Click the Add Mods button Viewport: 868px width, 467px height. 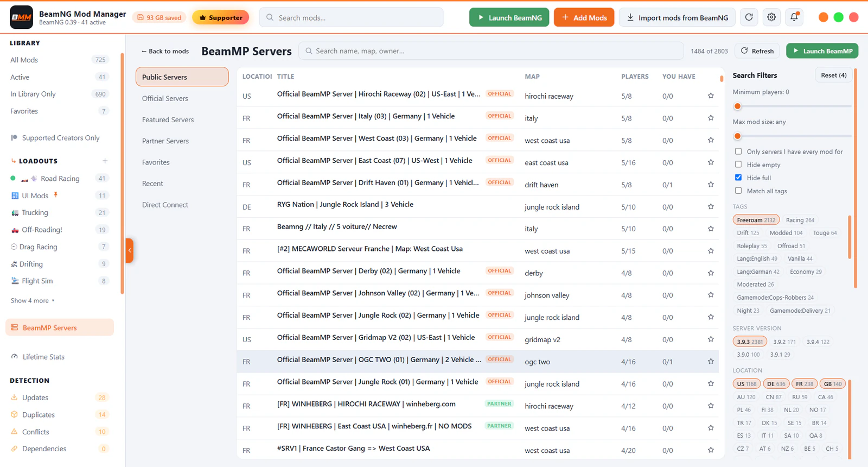584,17
